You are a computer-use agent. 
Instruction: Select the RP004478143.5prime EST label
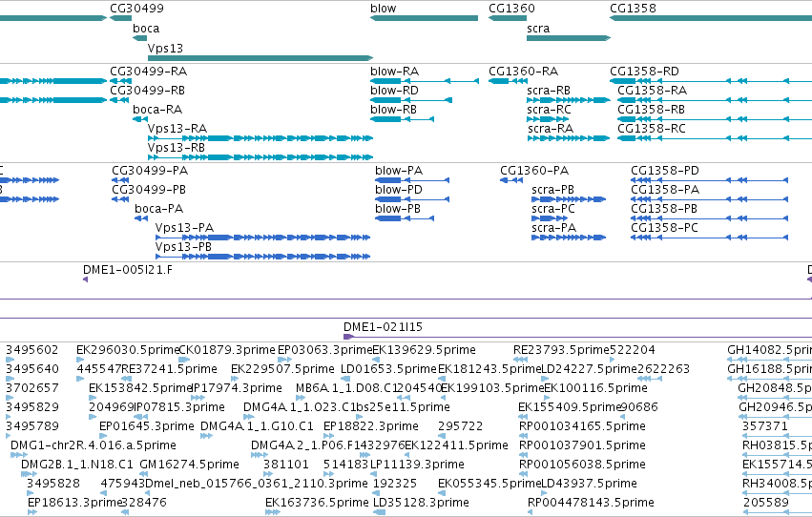591,503
